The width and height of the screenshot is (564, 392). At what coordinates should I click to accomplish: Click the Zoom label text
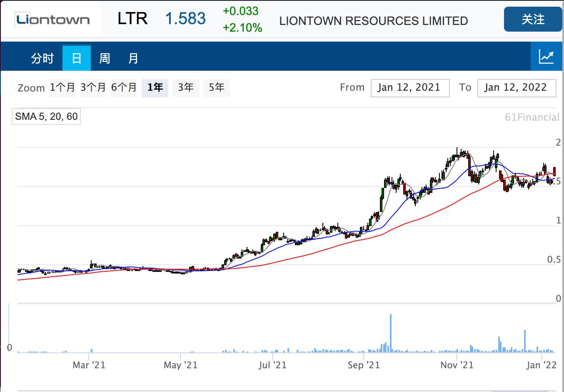[x=31, y=88]
